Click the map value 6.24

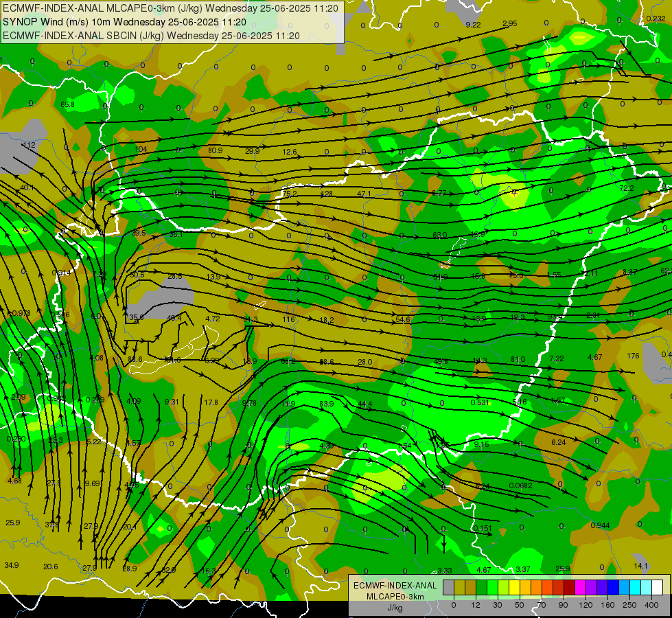pos(559,443)
